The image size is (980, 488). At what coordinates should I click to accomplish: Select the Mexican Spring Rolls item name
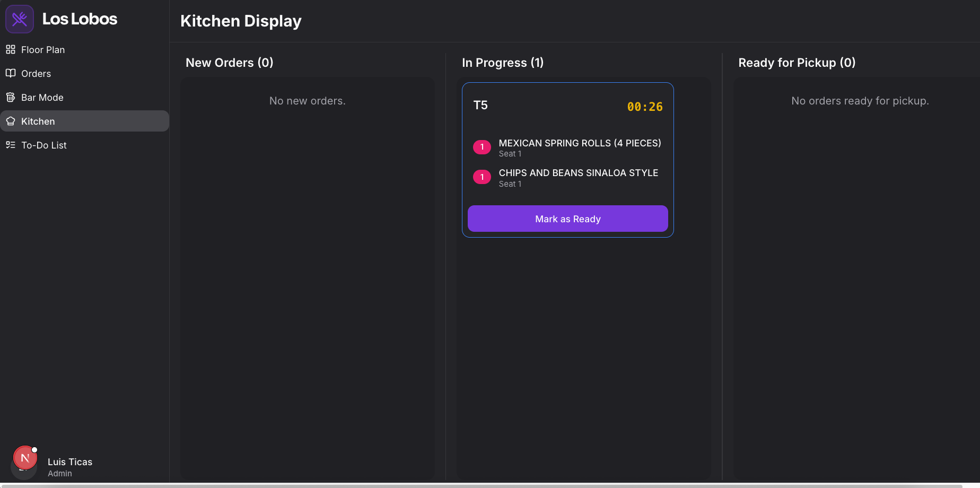tap(580, 143)
